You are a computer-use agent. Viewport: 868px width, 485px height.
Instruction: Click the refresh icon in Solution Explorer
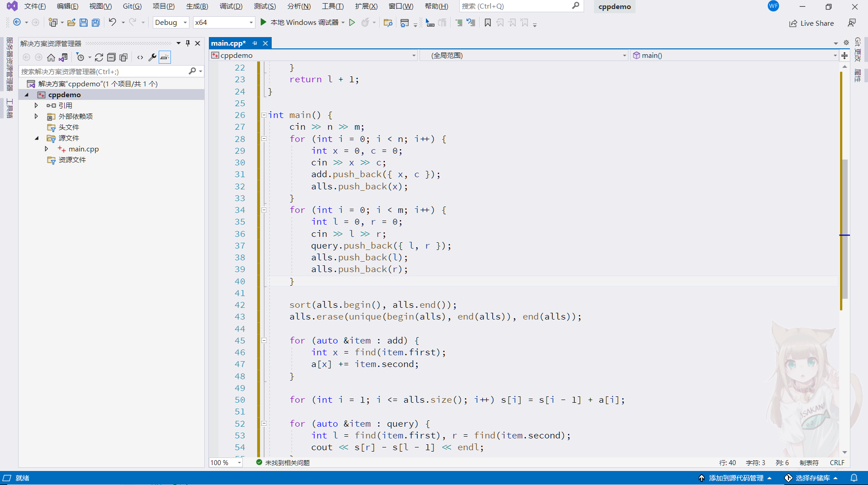99,57
